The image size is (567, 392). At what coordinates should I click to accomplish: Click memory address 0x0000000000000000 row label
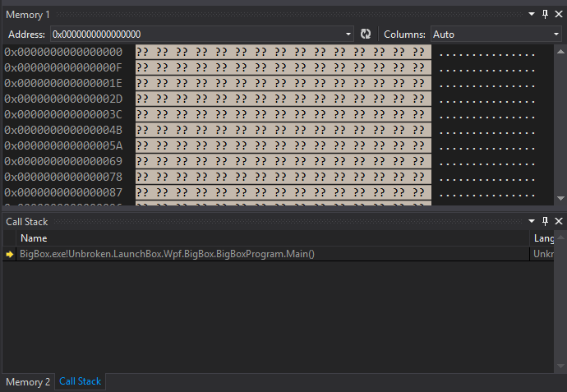tap(63, 52)
